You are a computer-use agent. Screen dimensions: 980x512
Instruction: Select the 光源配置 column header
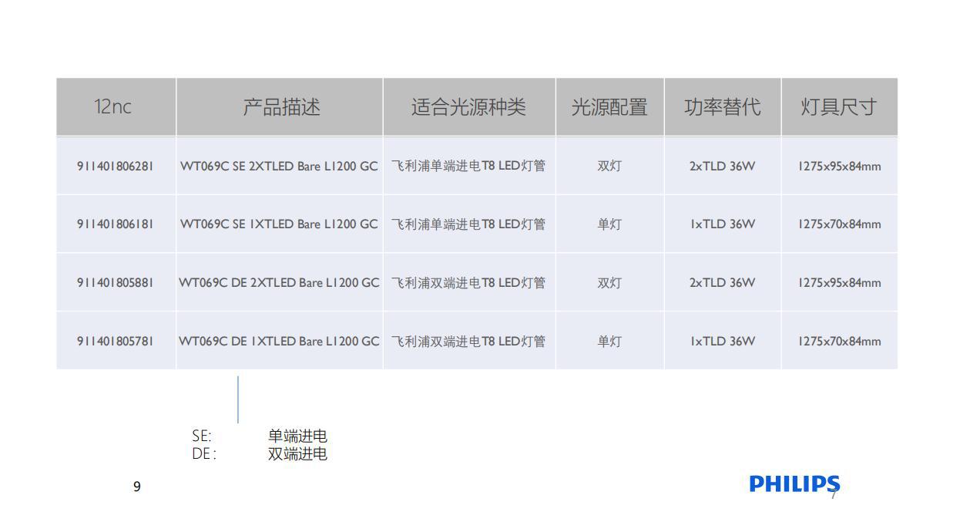[609, 107]
